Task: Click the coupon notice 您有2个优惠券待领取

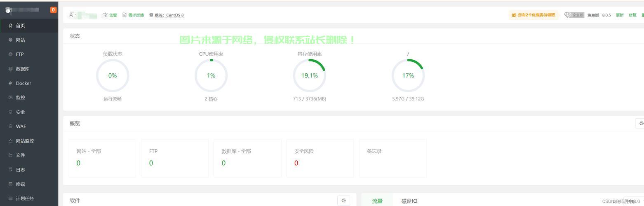Action: [533, 15]
